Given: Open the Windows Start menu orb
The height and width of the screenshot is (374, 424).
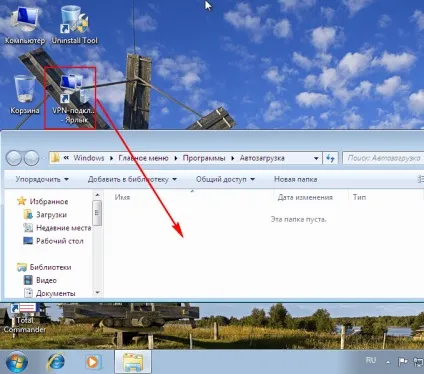Looking at the screenshot, I should (17, 362).
